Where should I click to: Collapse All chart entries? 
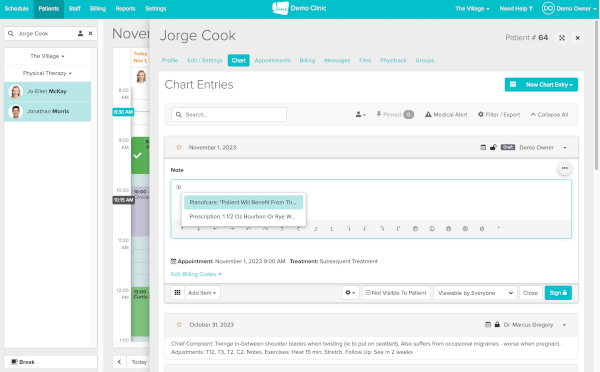[549, 114]
